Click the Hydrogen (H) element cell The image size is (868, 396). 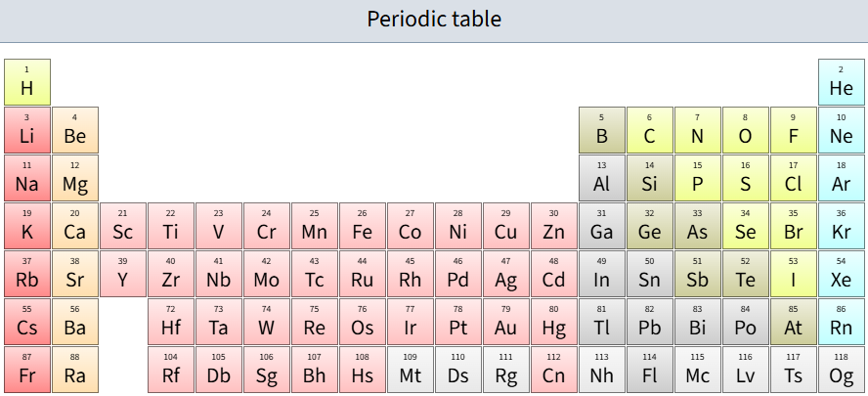pos(27,82)
